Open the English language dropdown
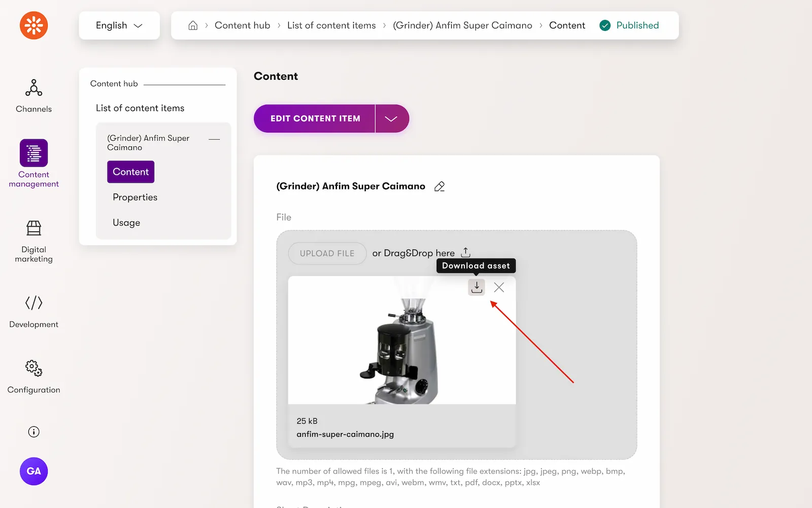This screenshot has height=508, width=812. [x=119, y=25]
